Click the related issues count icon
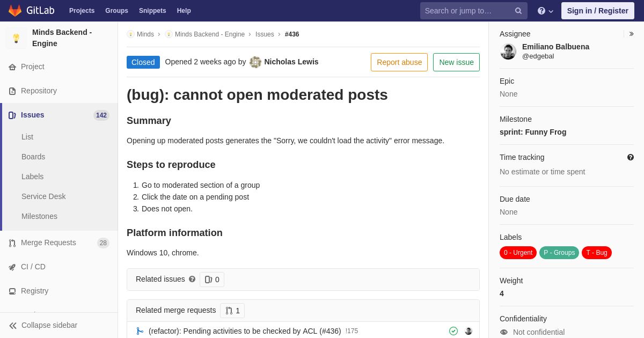644x338 pixels. [209, 280]
